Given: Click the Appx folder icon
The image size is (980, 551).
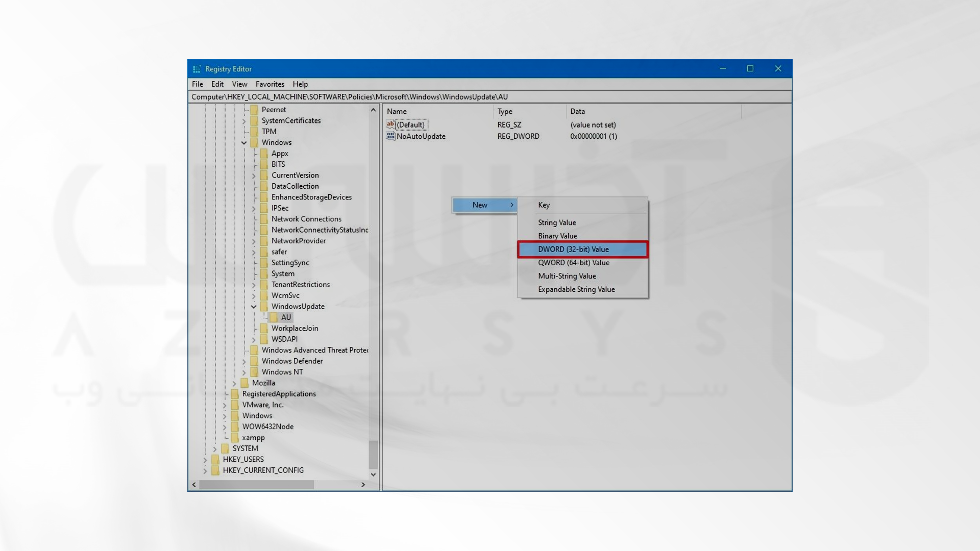Looking at the screenshot, I should (264, 154).
